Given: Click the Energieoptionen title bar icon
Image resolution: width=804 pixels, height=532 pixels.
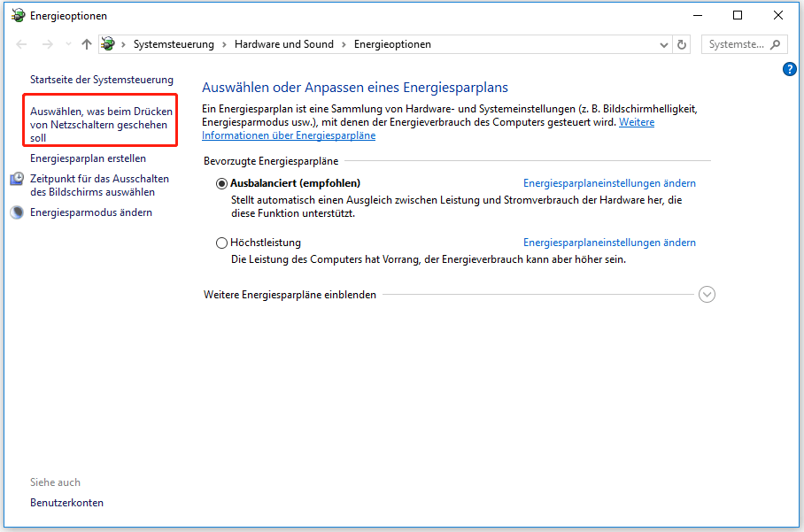Looking at the screenshot, I should pos(18,15).
